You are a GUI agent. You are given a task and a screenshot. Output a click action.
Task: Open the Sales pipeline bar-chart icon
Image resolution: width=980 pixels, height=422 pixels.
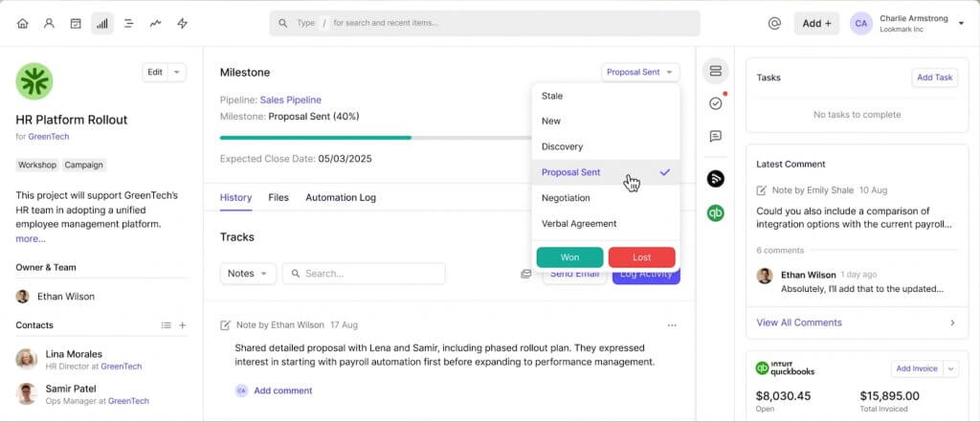[x=101, y=23]
